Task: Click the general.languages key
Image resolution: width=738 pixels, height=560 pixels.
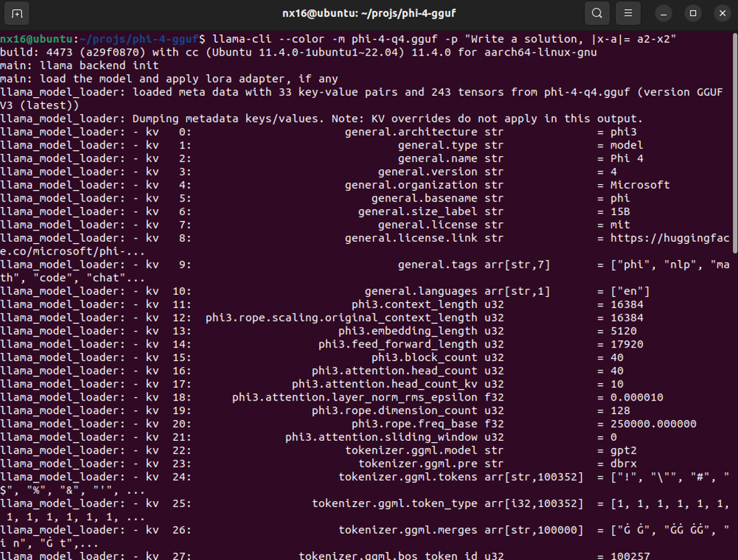Action: pyautogui.click(x=421, y=291)
